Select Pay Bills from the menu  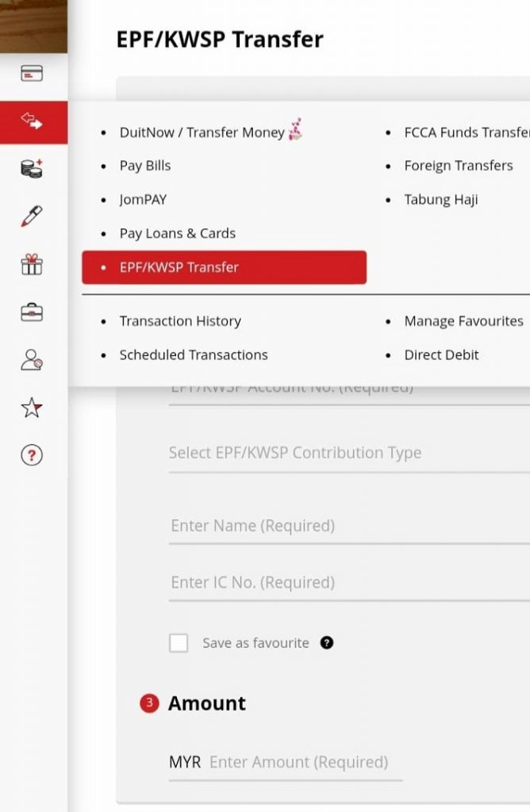[x=145, y=166]
